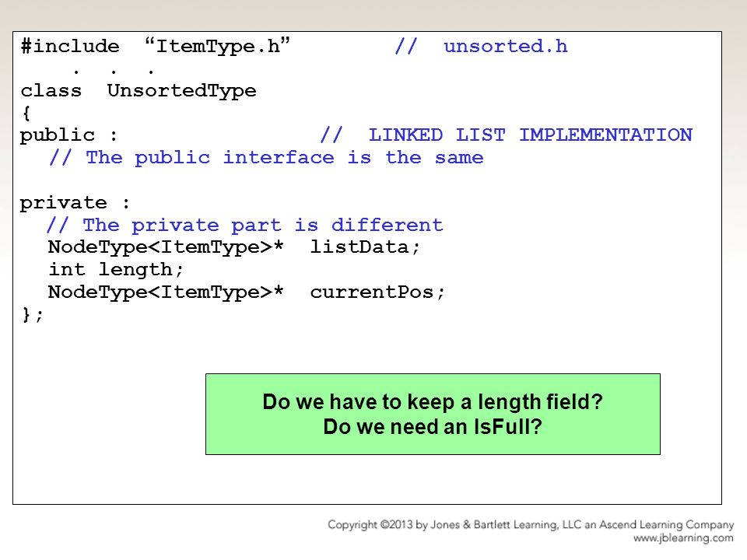
Task: Select the '// unsorted.h' comment
Action: [481, 46]
